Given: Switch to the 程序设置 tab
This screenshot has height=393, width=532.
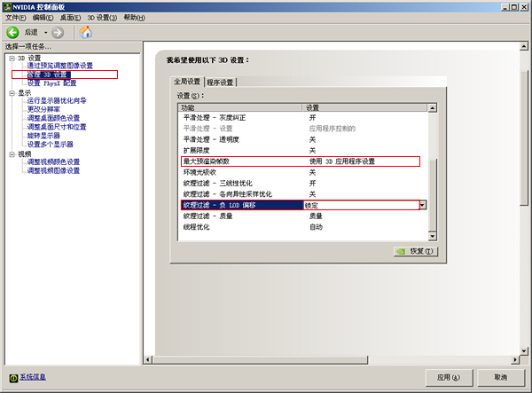Looking at the screenshot, I should click(221, 83).
